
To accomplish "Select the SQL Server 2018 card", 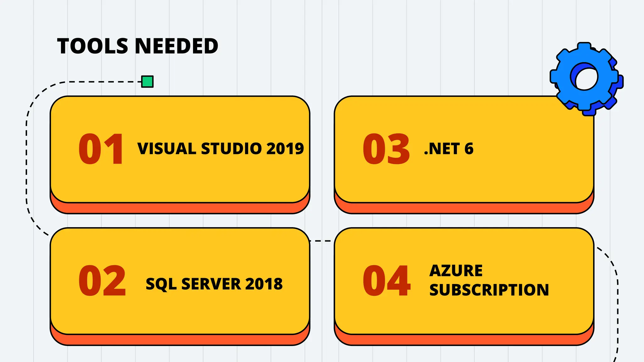I will click(x=180, y=286).
